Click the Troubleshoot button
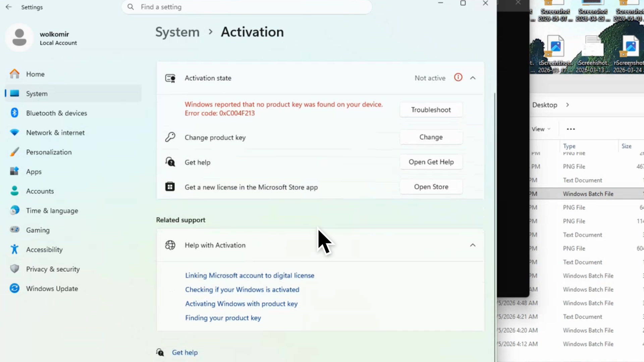The image size is (644, 362). coord(431,110)
